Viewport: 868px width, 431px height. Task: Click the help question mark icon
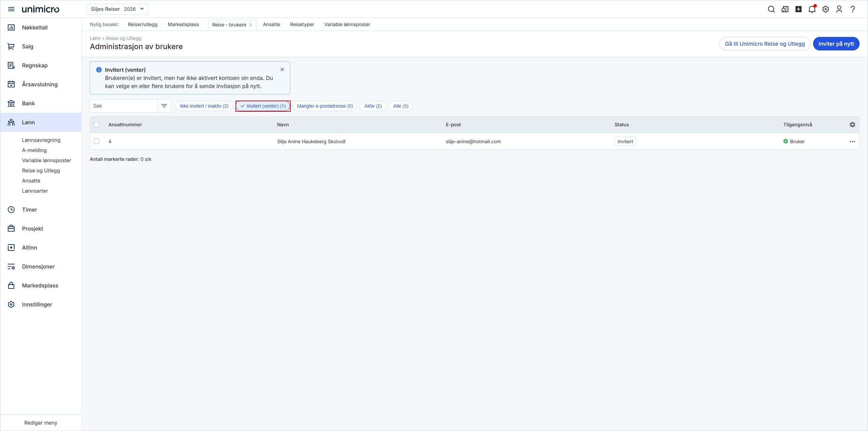click(853, 9)
